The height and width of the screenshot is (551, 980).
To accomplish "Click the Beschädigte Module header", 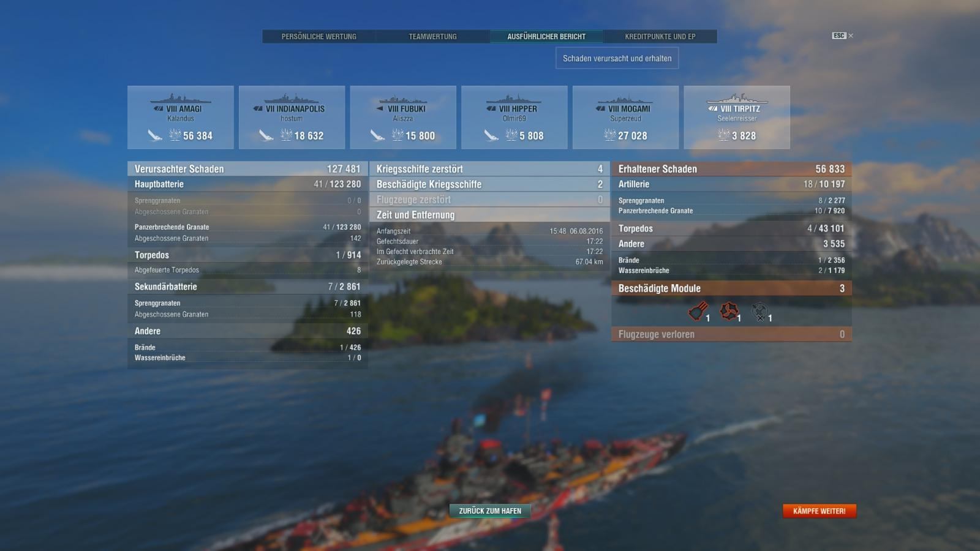I will pos(731,288).
